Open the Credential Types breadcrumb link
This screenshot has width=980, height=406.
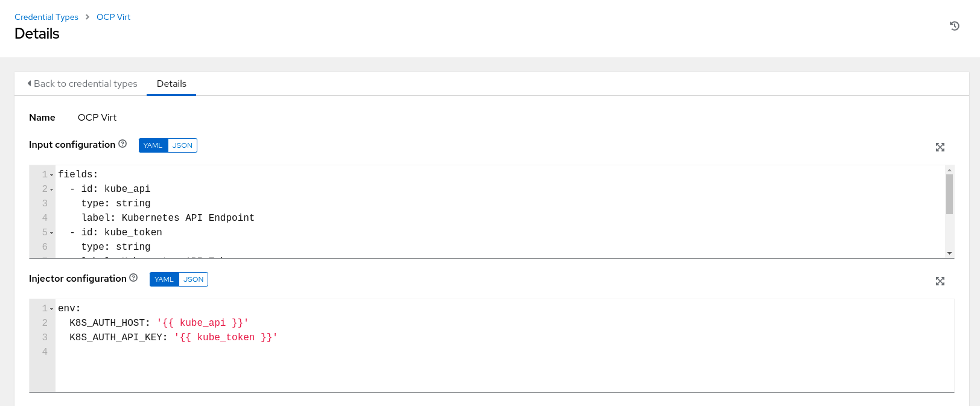point(46,17)
